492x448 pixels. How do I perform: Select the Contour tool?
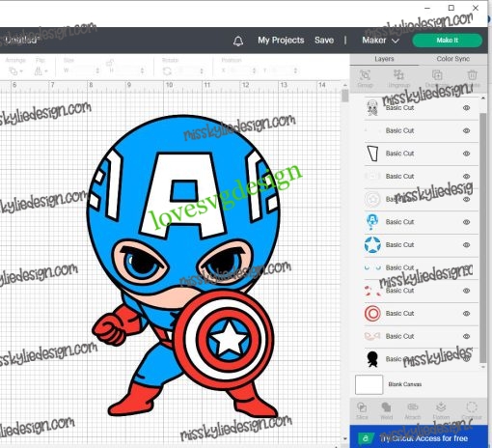pos(472,407)
